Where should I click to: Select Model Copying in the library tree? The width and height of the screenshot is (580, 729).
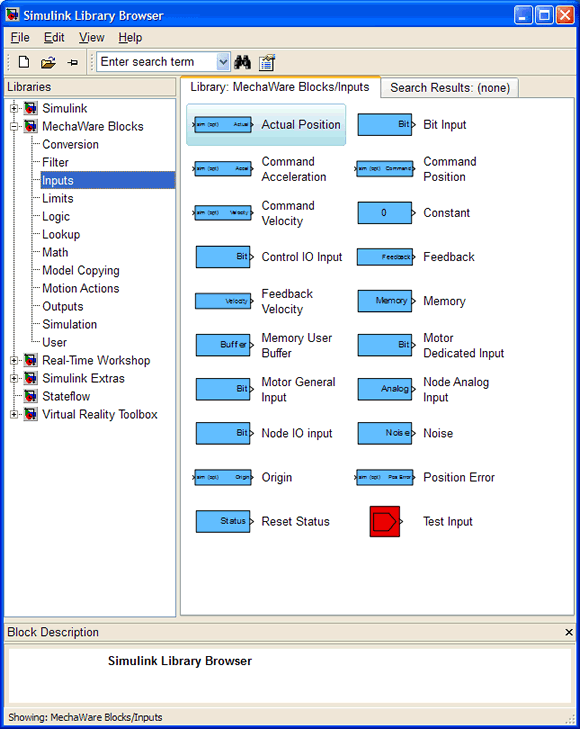coord(80,271)
